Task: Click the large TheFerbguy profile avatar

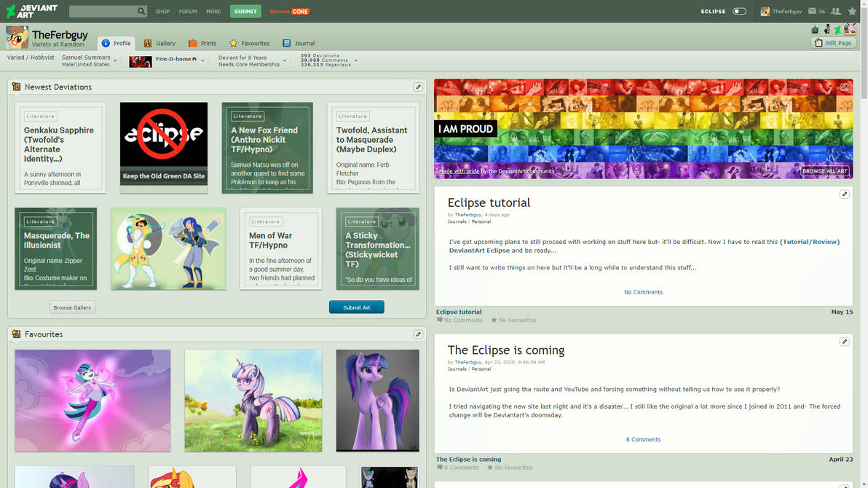Action: click(x=17, y=38)
